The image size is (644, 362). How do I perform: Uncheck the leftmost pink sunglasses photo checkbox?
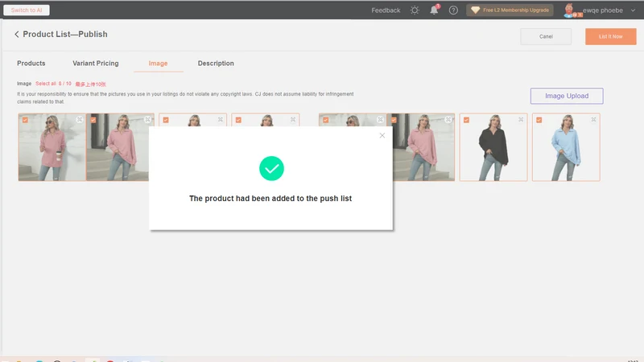tap(25, 120)
